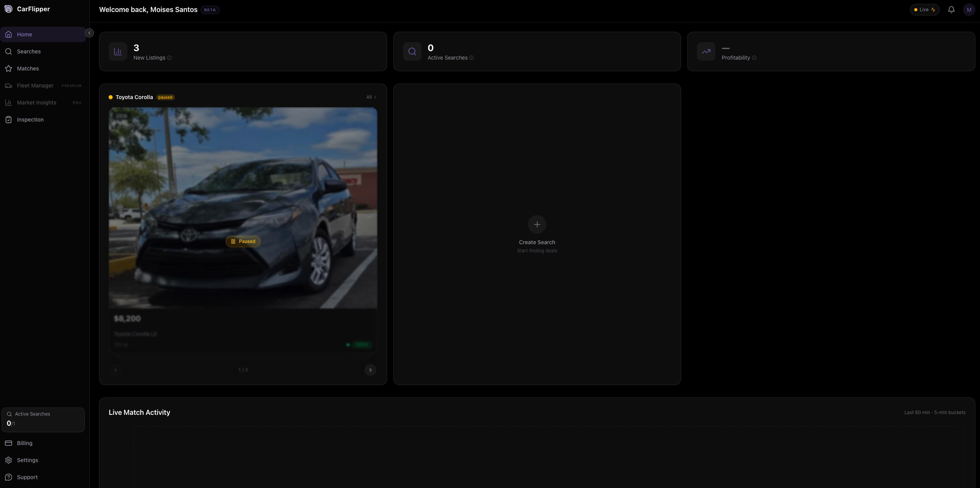Screen dimensions: 980x488
Task: Click the plus icon to create search
Action: tap(537, 224)
